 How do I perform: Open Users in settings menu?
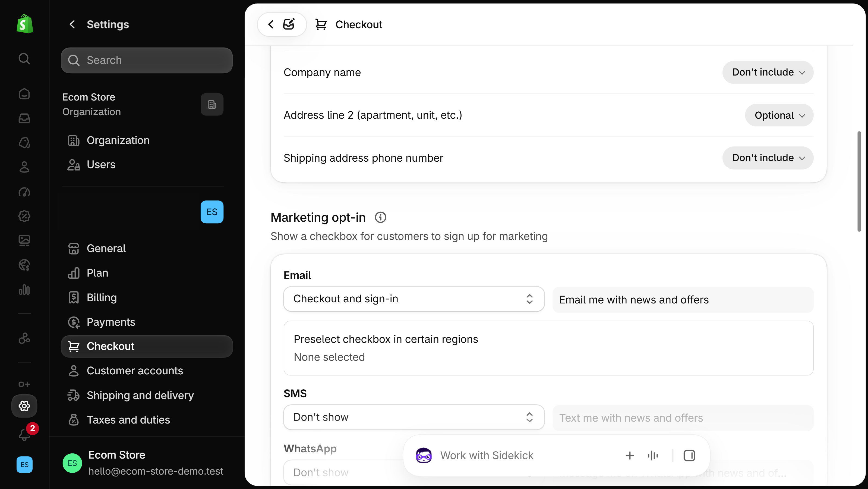[x=147, y=165]
